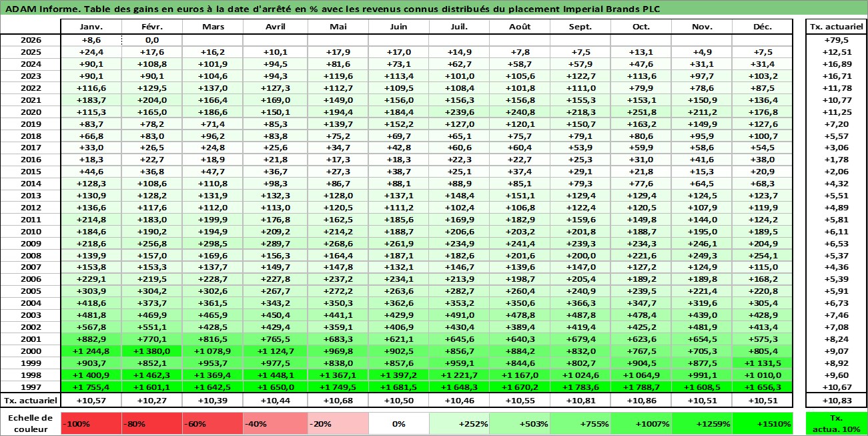Click the 'Nov.' column header

702,27
